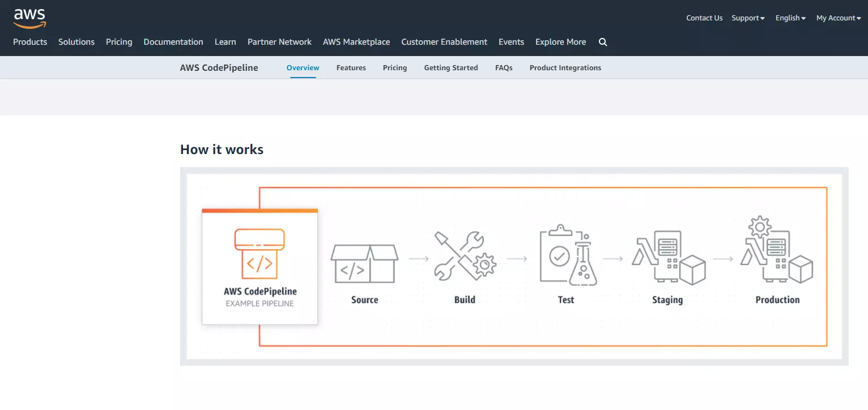Select the Overview tab

click(x=303, y=67)
